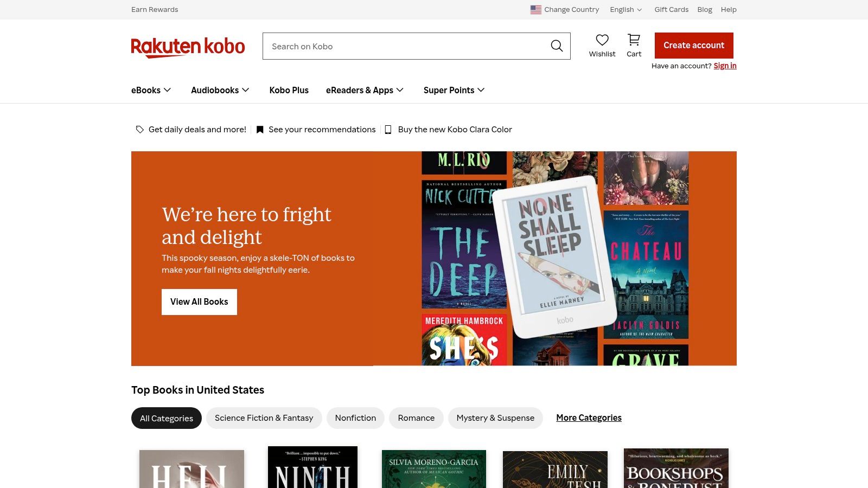Expand the eReaders & Apps menu

pos(364,90)
